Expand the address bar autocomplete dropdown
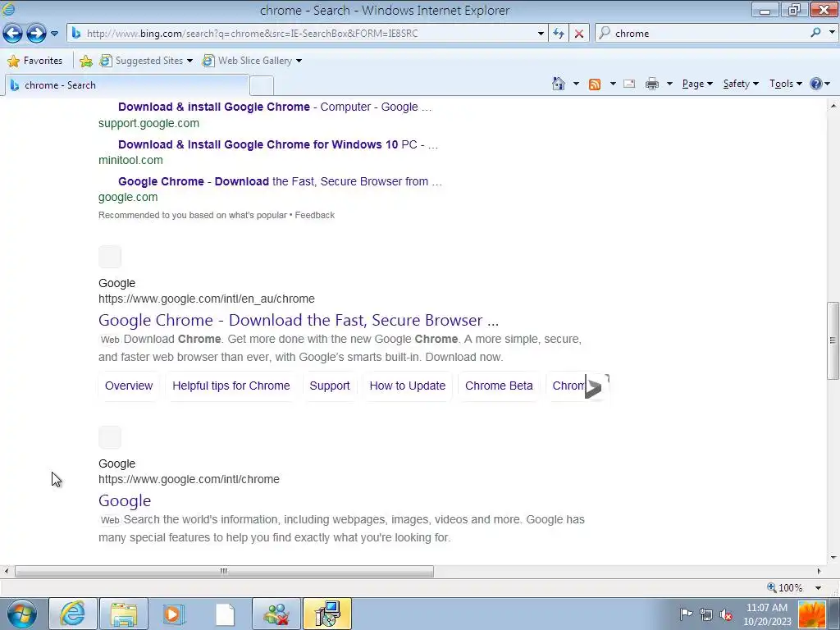 click(541, 33)
